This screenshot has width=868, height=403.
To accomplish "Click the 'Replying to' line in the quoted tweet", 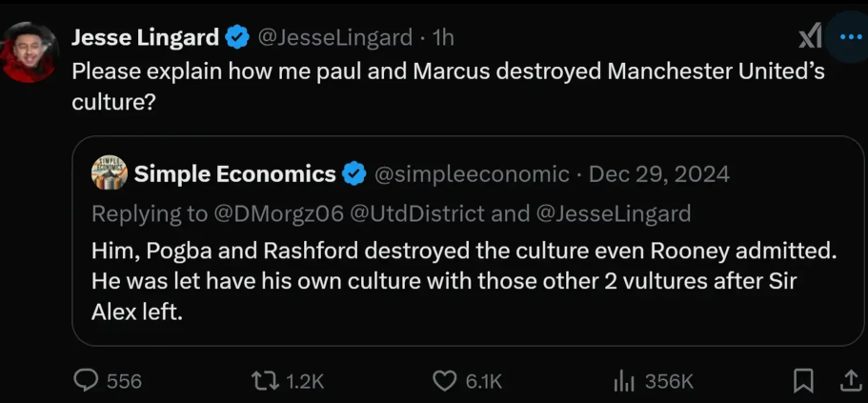I will pyautogui.click(x=392, y=214).
